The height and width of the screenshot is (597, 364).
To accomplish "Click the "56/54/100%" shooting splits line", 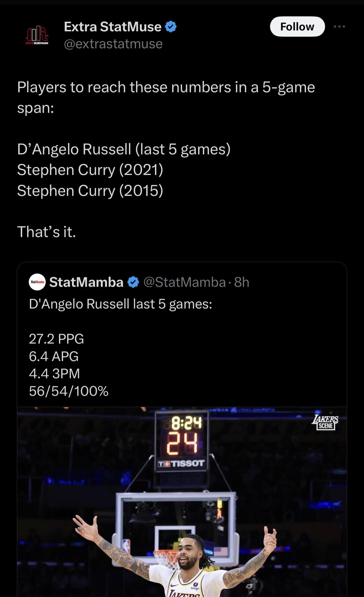I will (x=69, y=391).
